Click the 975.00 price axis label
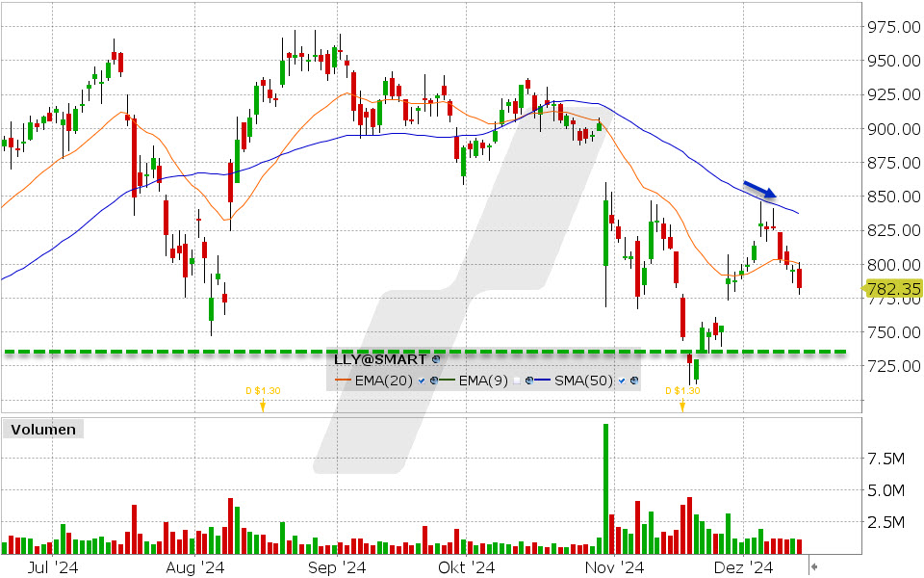The height and width of the screenshot is (578, 924). [894, 27]
